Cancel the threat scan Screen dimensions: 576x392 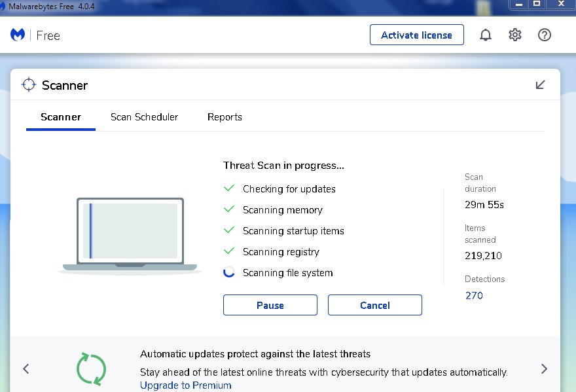coord(374,305)
